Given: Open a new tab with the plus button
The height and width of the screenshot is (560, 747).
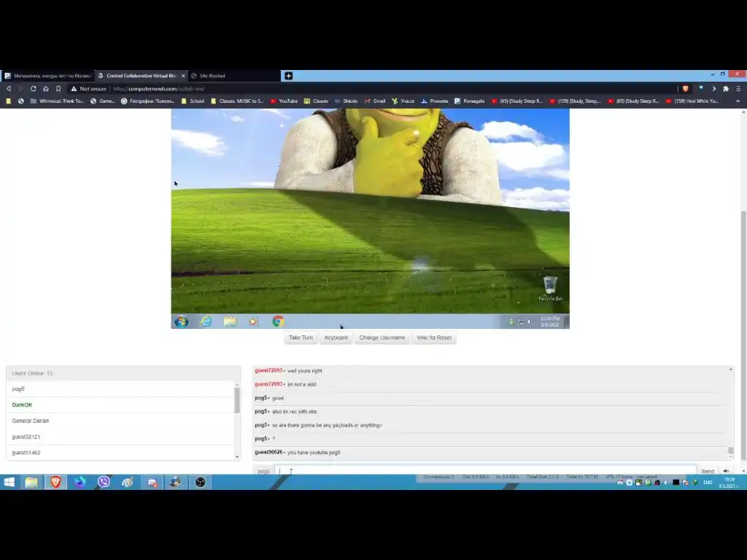Looking at the screenshot, I should pos(288,76).
